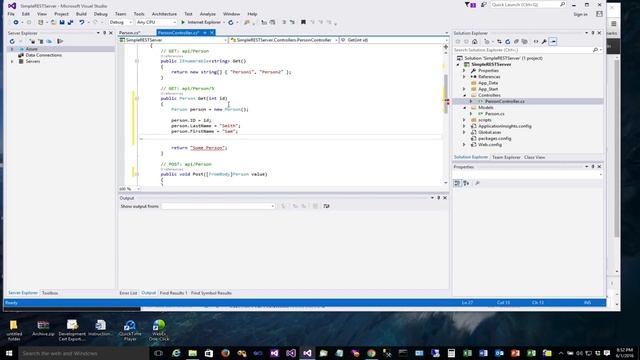Open the QuickTime Player desktop shortcut
Viewport: 640px width, 360px height.
pyautogui.click(x=130, y=330)
